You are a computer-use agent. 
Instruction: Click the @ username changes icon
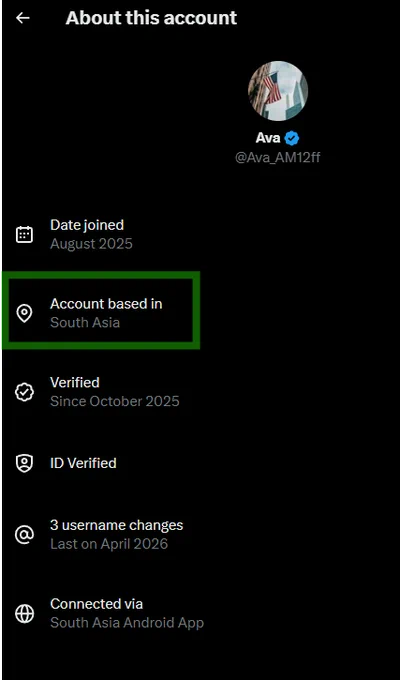click(24, 535)
